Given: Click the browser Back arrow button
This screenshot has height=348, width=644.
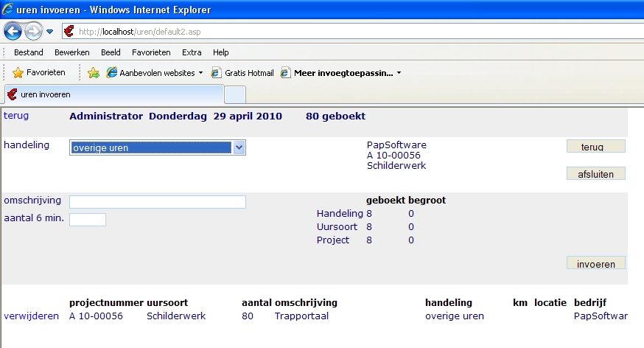Looking at the screenshot, I should 13,32.
